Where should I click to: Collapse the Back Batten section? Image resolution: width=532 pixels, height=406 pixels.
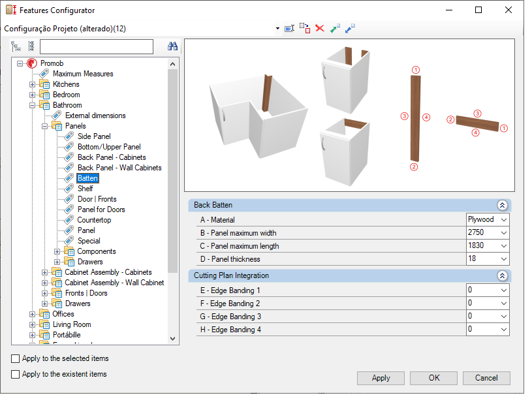pyautogui.click(x=502, y=205)
